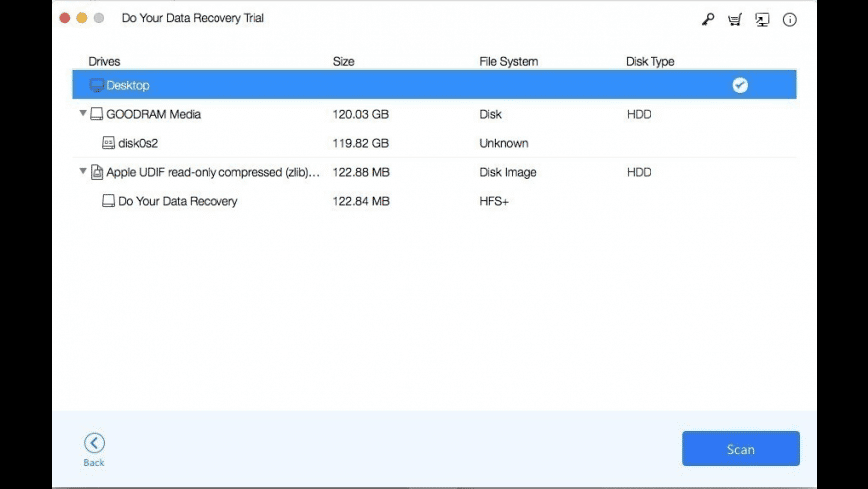
Task: Click the Disk Image file system cell
Action: click(508, 172)
